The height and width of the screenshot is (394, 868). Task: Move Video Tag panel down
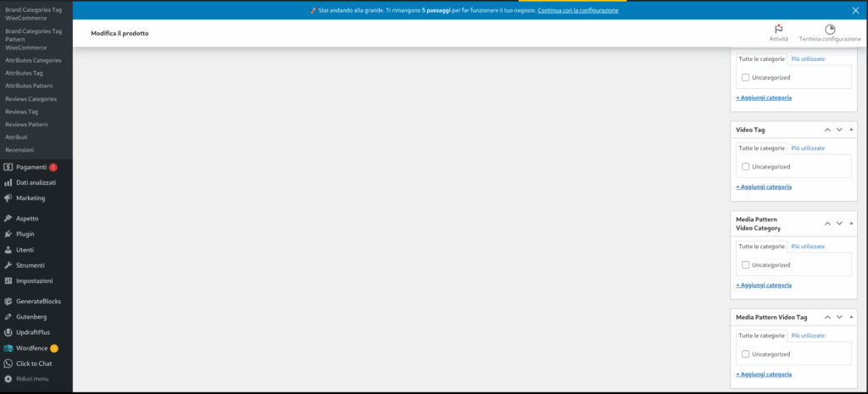tap(839, 130)
